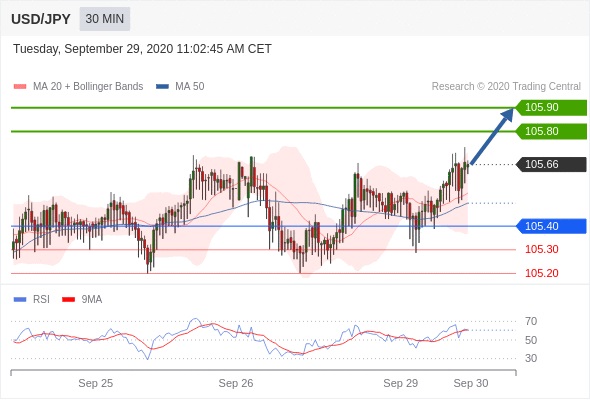
Task: Click the pink MA 20 Bollinger legend swatch
Action: coord(20,87)
